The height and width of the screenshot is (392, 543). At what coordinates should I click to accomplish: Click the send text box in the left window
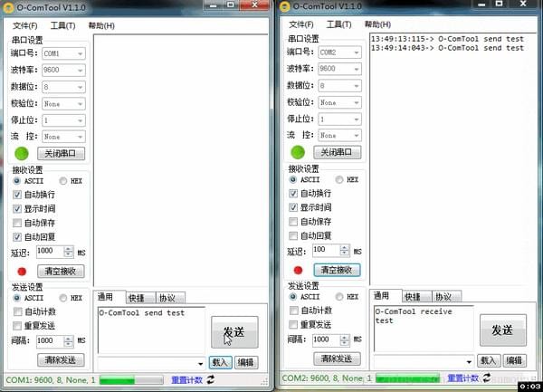152,330
